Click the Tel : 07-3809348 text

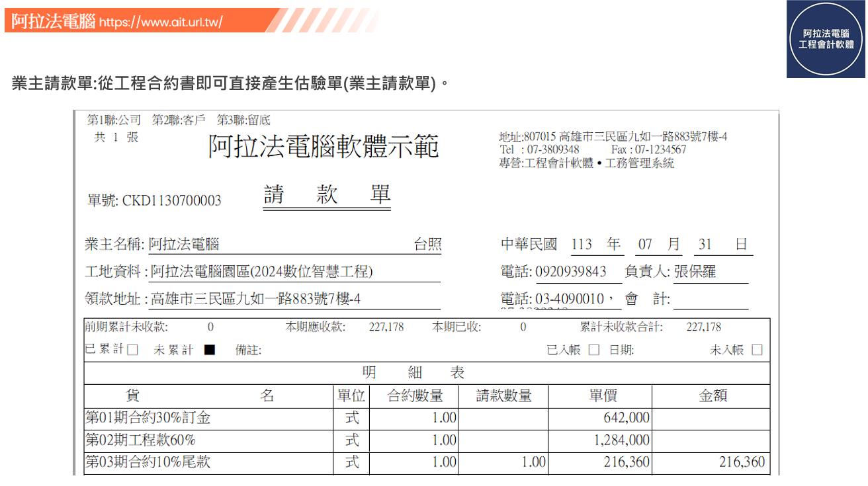(x=539, y=149)
